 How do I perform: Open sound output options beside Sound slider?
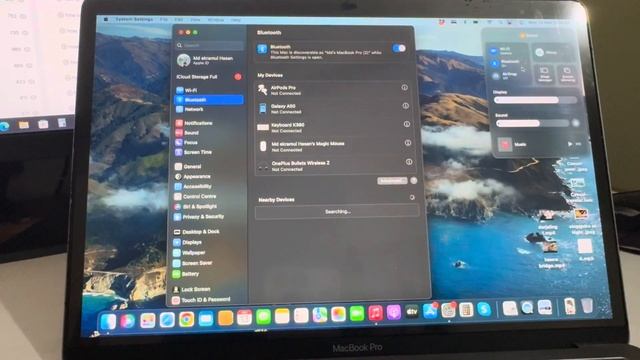tap(576, 122)
